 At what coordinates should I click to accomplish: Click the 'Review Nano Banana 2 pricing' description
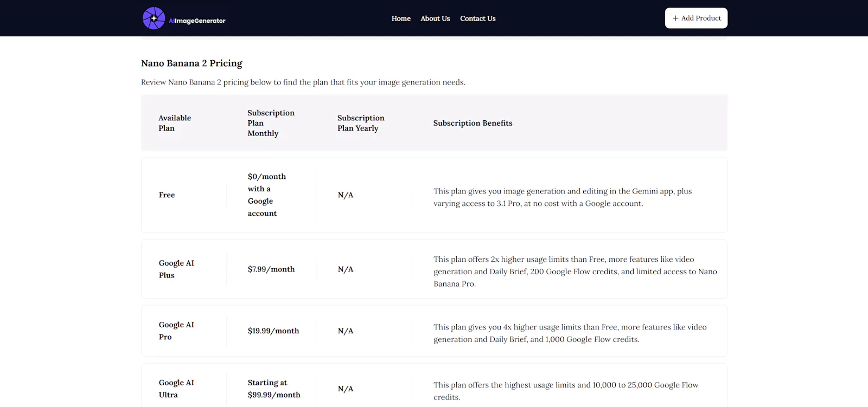coord(303,82)
